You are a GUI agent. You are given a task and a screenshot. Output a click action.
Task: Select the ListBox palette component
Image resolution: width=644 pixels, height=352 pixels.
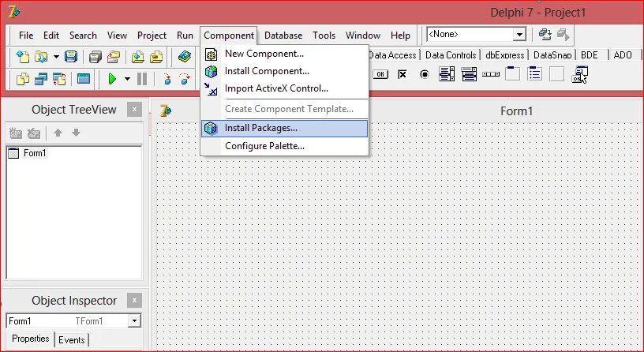click(447, 74)
